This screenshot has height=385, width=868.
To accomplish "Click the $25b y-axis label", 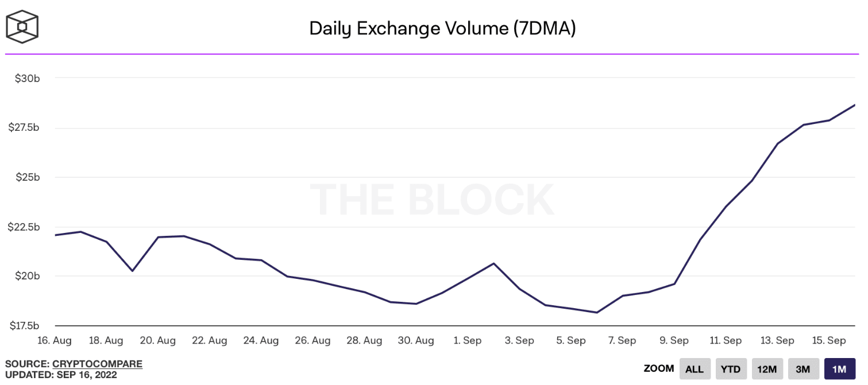I will pos(28,177).
